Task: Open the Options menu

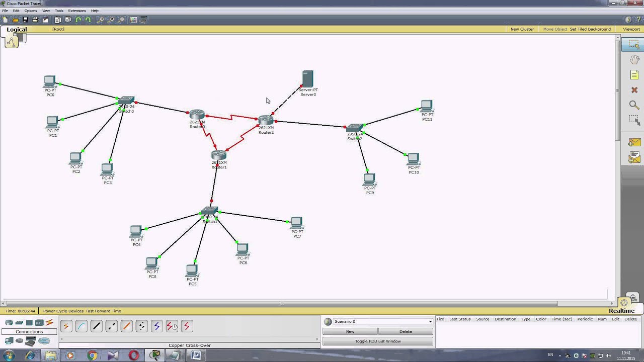Action: pyautogui.click(x=31, y=11)
